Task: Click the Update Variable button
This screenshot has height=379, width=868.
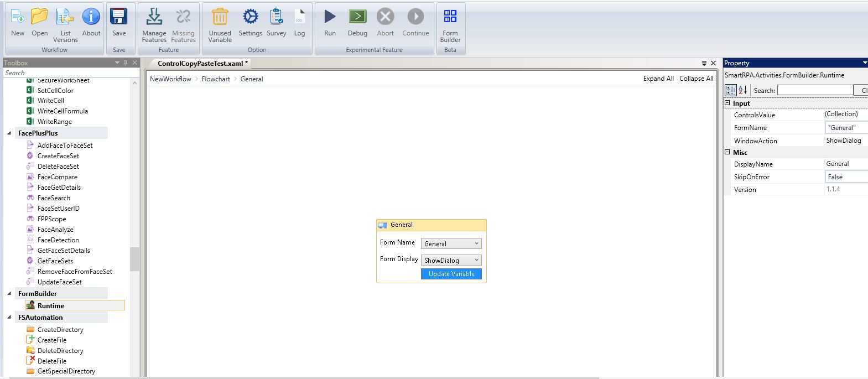Action: pos(451,274)
